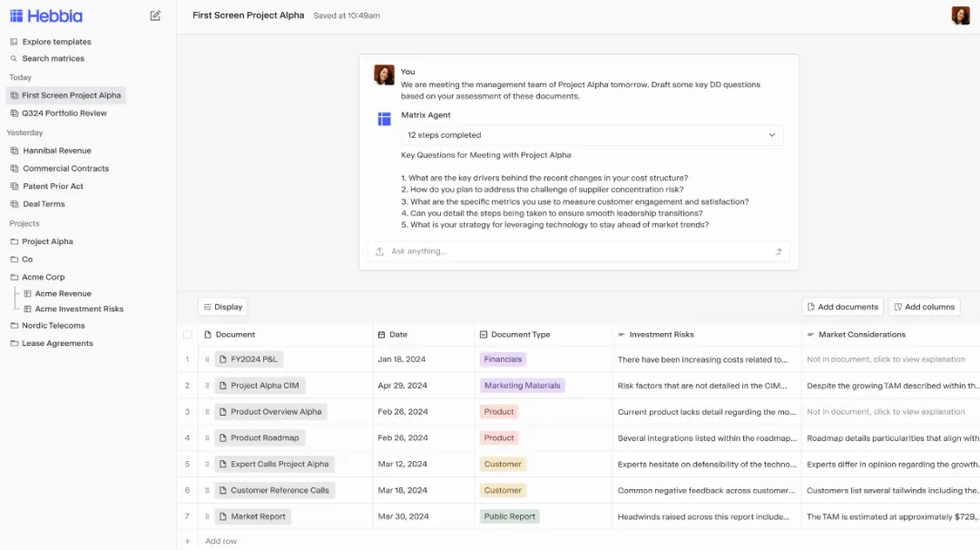Viewport: 980px width, 550px height.
Task: Click the plus icon beside Add row
Action: pyautogui.click(x=188, y=541)
